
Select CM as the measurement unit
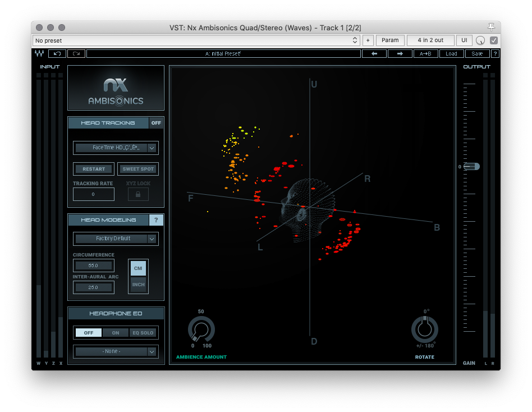pyautogui.click(x=138, y=268)
